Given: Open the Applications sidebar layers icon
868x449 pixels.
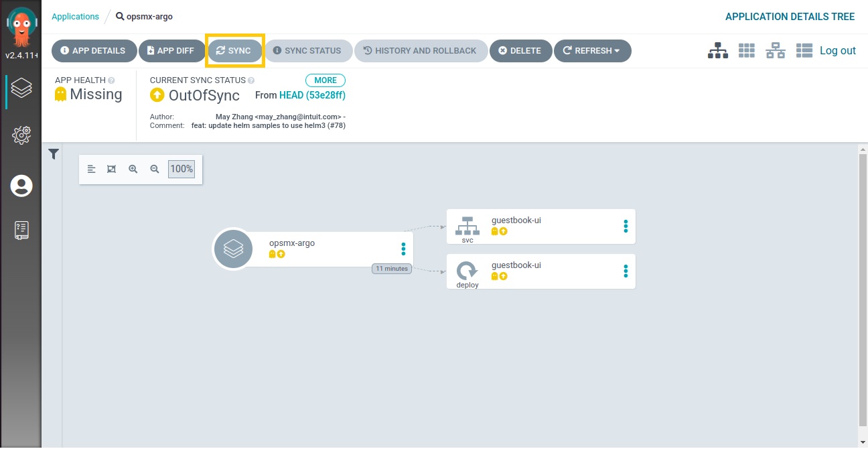Looking at the screenshot, I should tap(21, 88).
